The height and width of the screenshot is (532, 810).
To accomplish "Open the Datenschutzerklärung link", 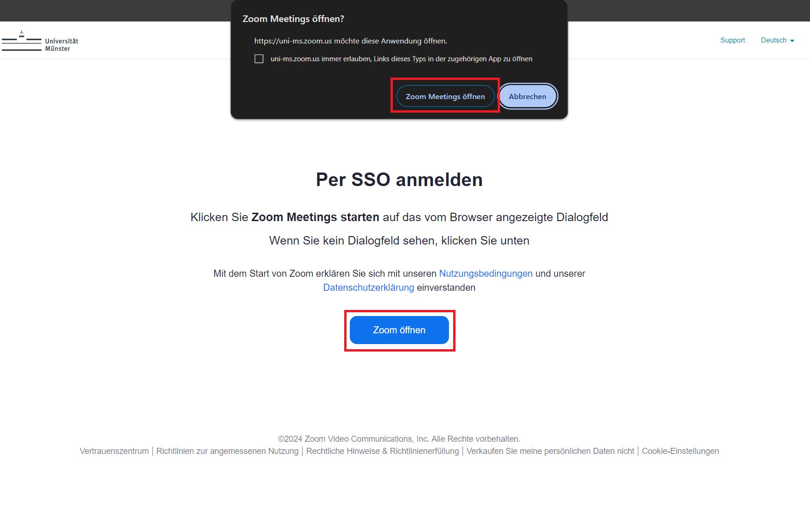I will click(369, 288).
